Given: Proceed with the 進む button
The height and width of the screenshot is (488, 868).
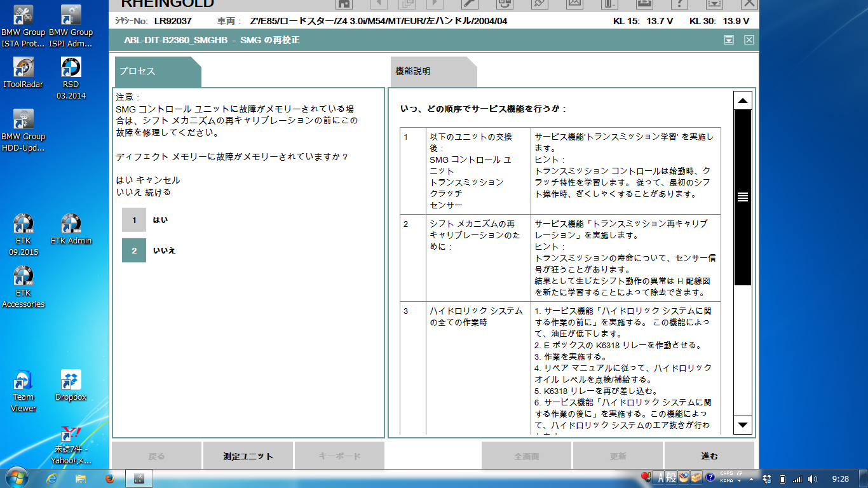Looking at the screenshot, I should tap(709, 456).
